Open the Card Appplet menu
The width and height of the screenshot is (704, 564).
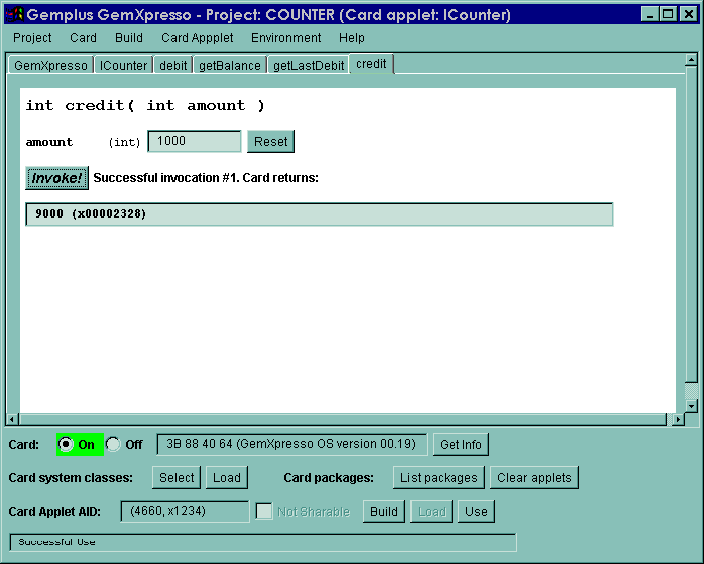[x=197, y=38]
